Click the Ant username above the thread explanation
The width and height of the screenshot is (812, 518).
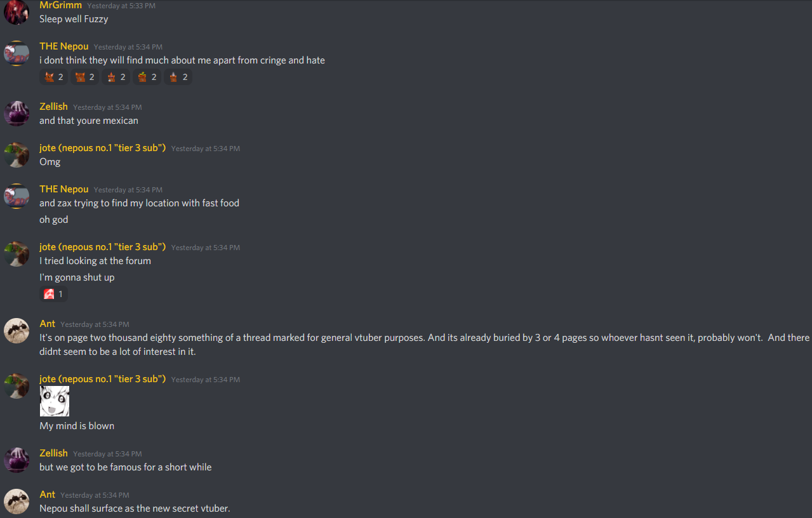point(48,324)
